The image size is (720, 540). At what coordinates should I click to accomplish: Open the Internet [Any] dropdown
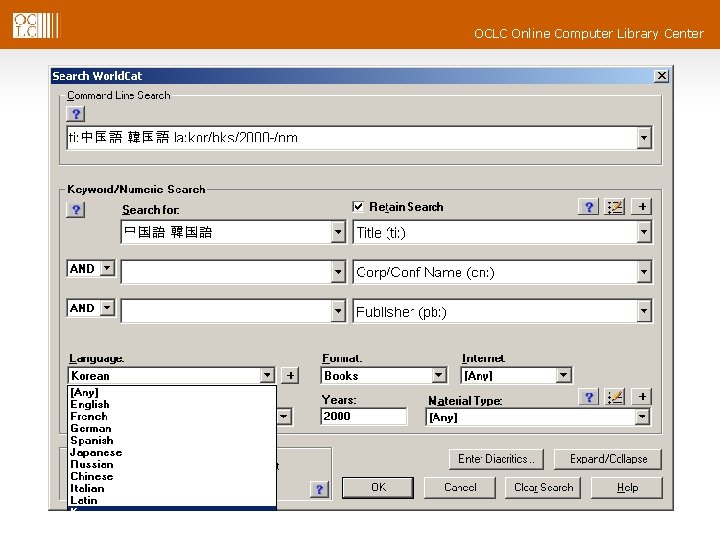click(563, 376)
